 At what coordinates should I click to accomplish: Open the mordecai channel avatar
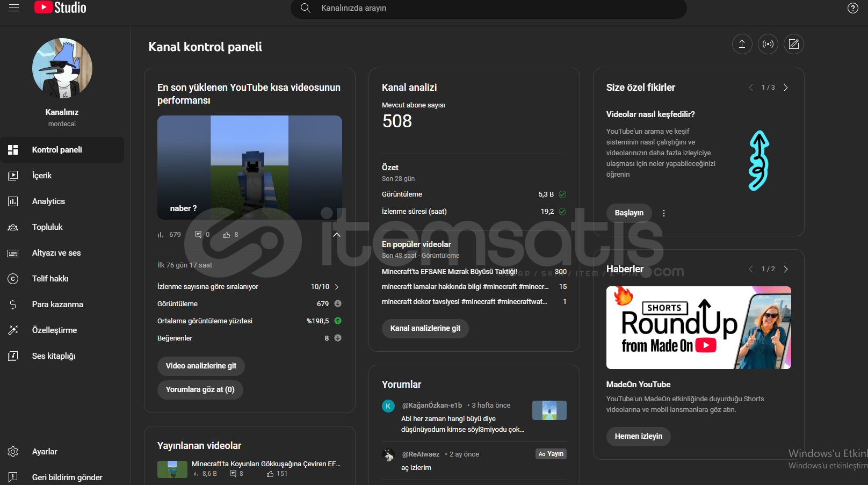pos(62,68)
